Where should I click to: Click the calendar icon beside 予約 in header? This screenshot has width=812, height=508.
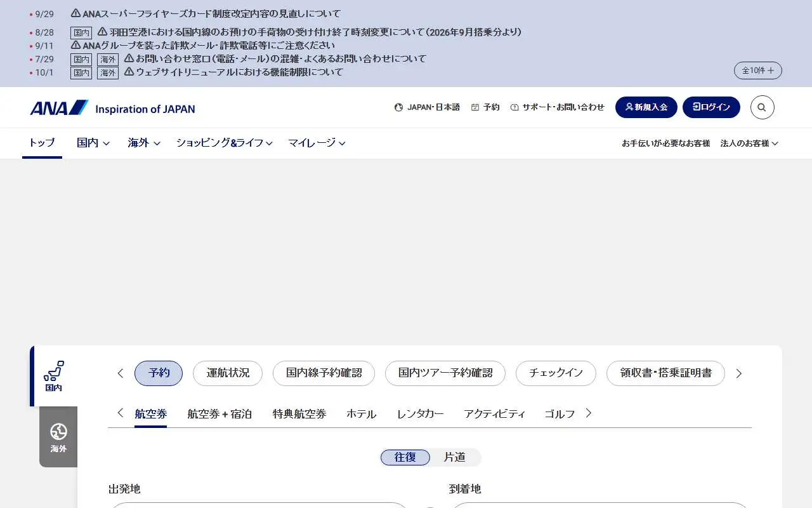475,107
